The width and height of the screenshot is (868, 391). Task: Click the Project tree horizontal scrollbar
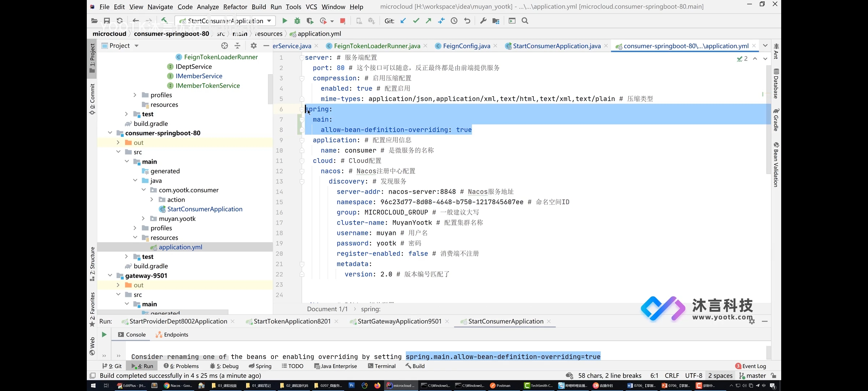pos(163,312)
